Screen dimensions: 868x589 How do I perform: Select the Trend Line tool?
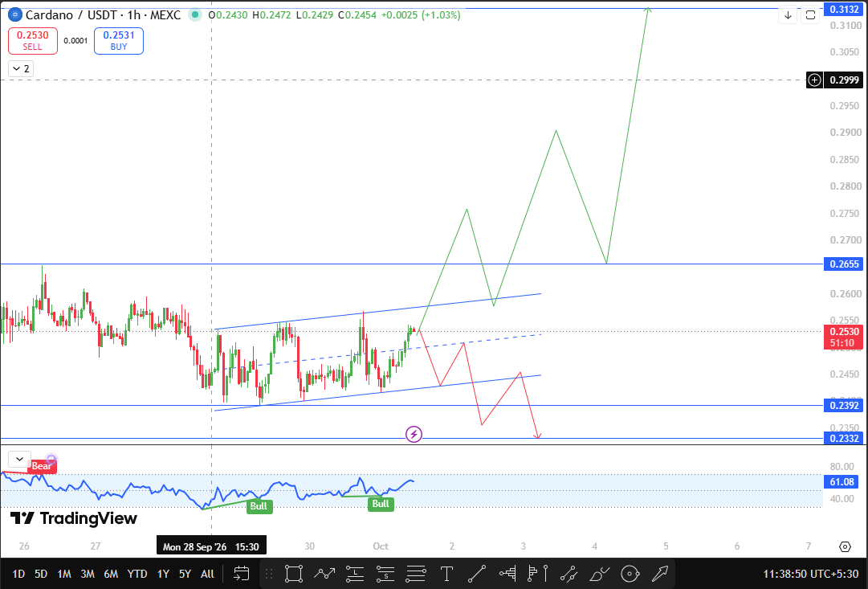(x=477, y=574)
